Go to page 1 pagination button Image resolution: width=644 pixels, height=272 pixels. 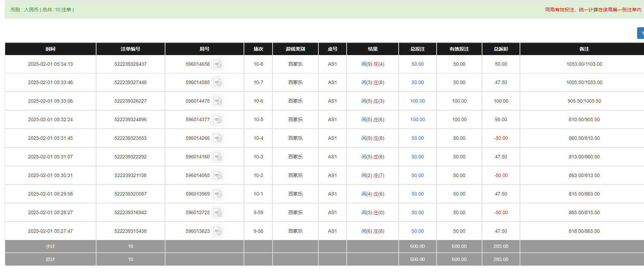pyautogui.click(x=641, y=33)
